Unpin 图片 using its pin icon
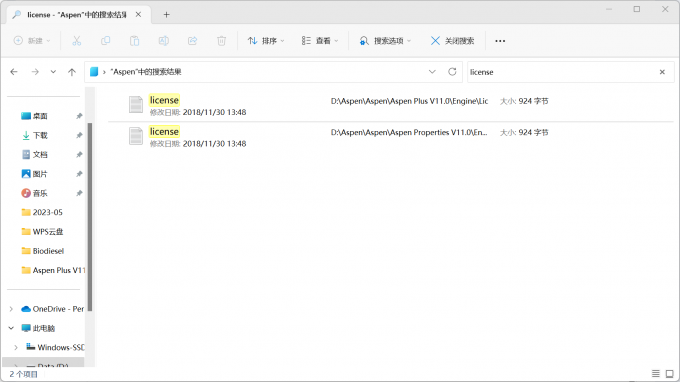 pos(79,174)
